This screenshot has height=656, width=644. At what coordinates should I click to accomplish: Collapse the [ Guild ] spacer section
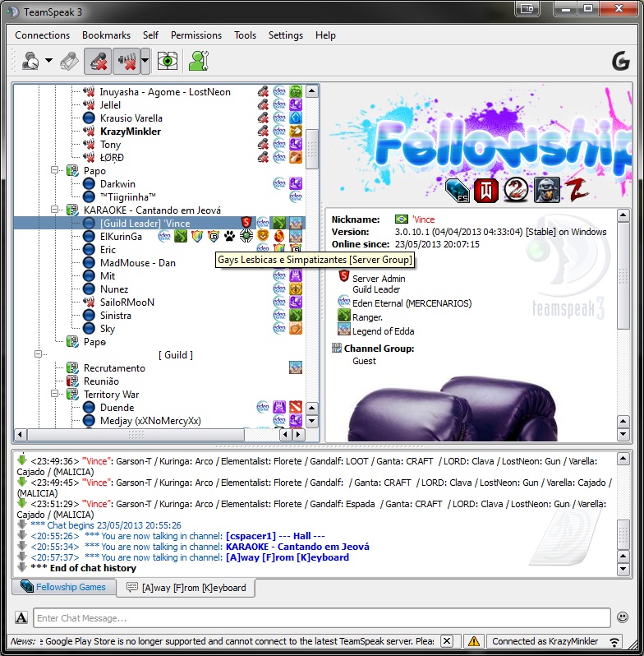pos(38,354)
